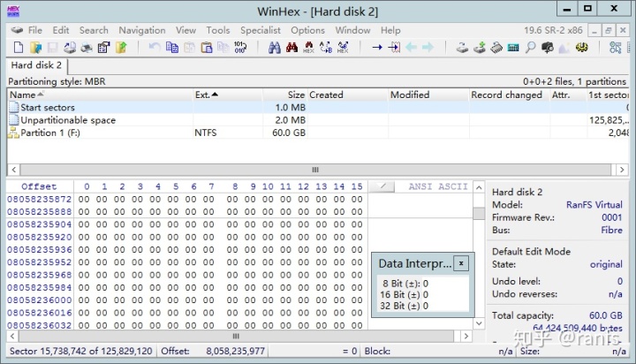Click the Undo arrow icon

coord(155,48)
